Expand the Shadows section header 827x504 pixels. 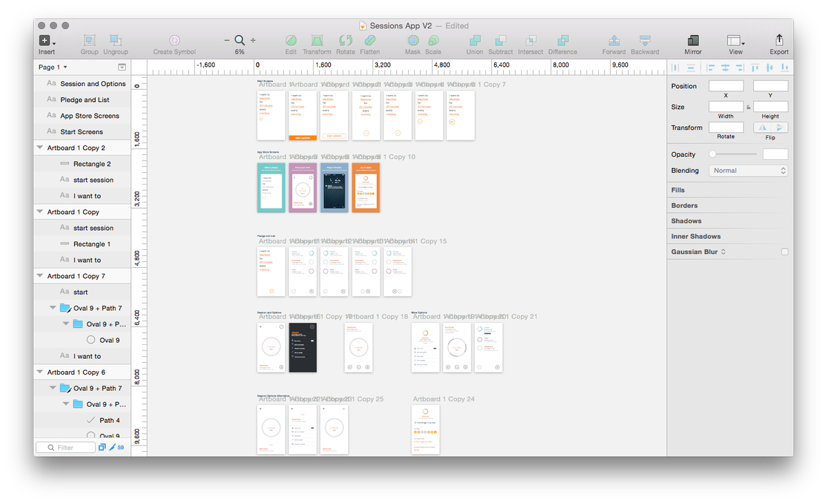pos(730,221)
